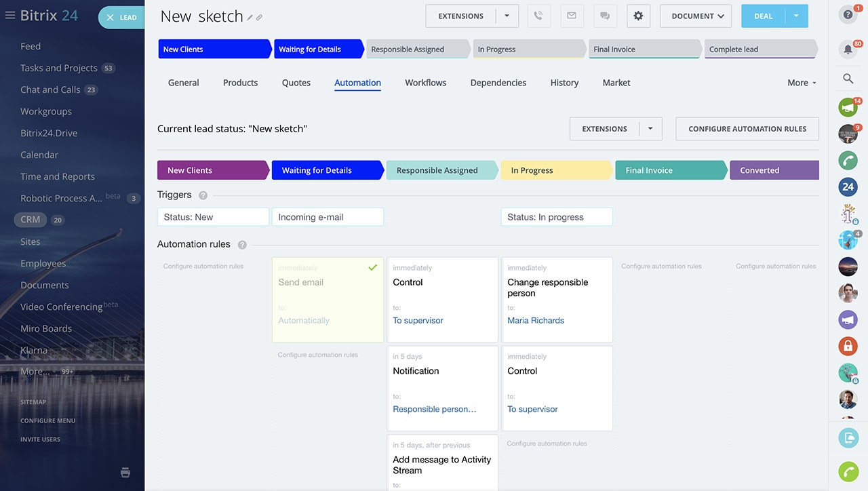This screenshot has height=491, width=868.
Task: Open lead settings via the gear icon
Action: click(638, 16)
